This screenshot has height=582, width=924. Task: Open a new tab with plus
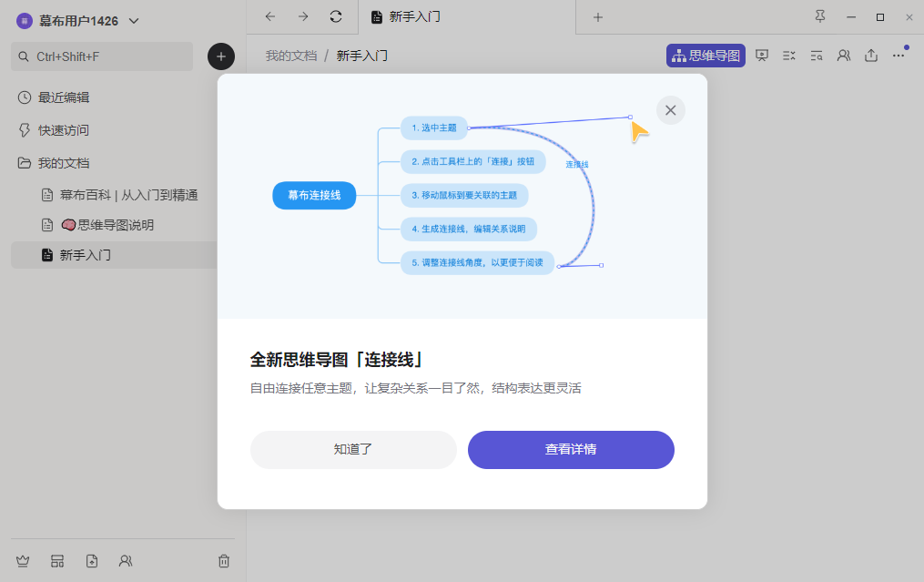(x=598, y=17)
